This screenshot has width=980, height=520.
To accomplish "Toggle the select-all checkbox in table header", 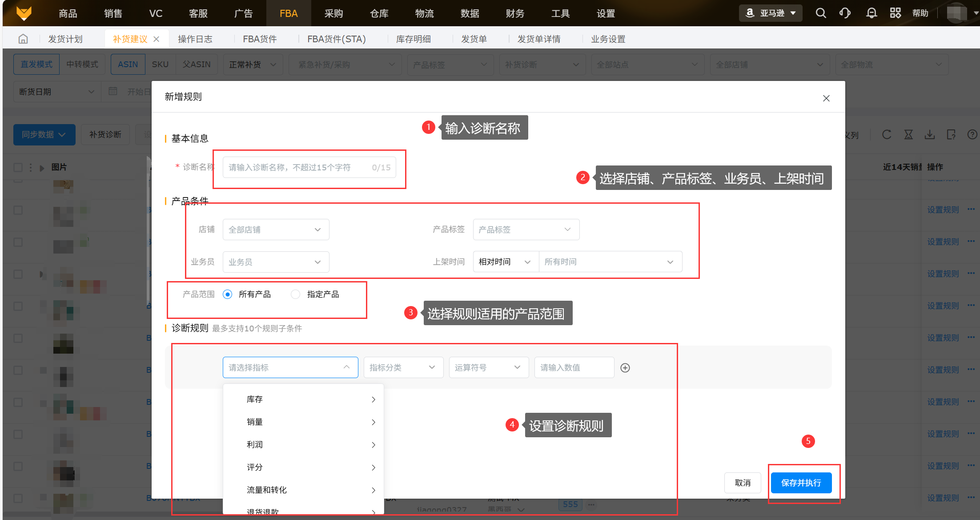I will tap(18, 167).
